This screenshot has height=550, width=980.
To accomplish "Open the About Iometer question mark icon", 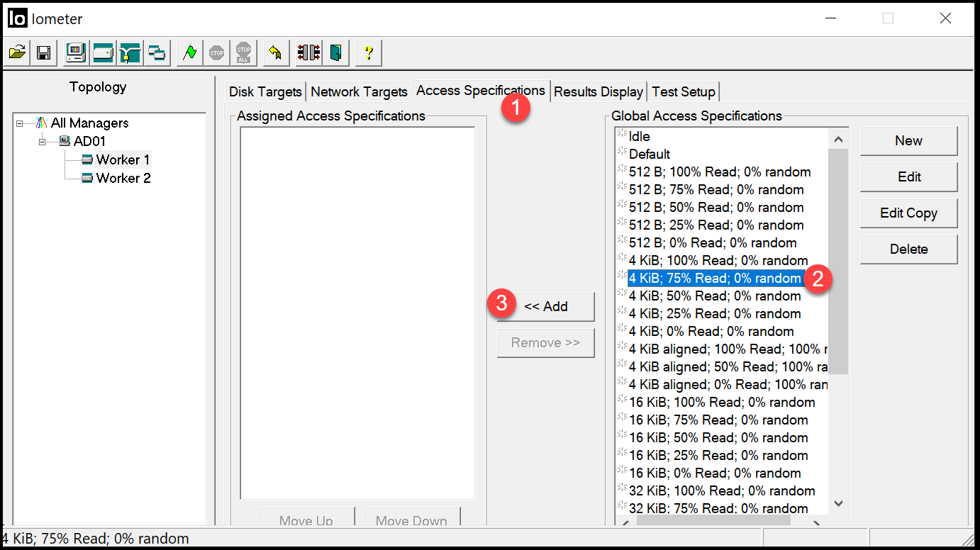I will pyautogui.click(x=368, y=52).
